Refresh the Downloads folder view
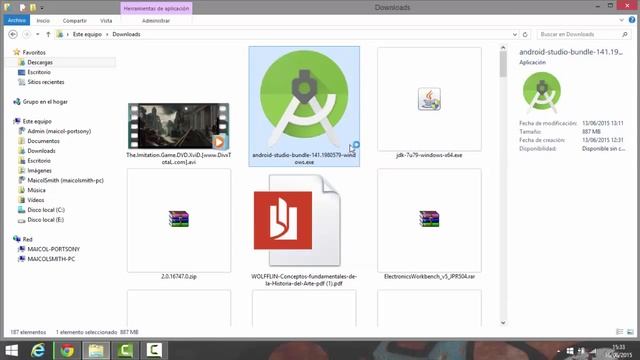 (525, 34)
